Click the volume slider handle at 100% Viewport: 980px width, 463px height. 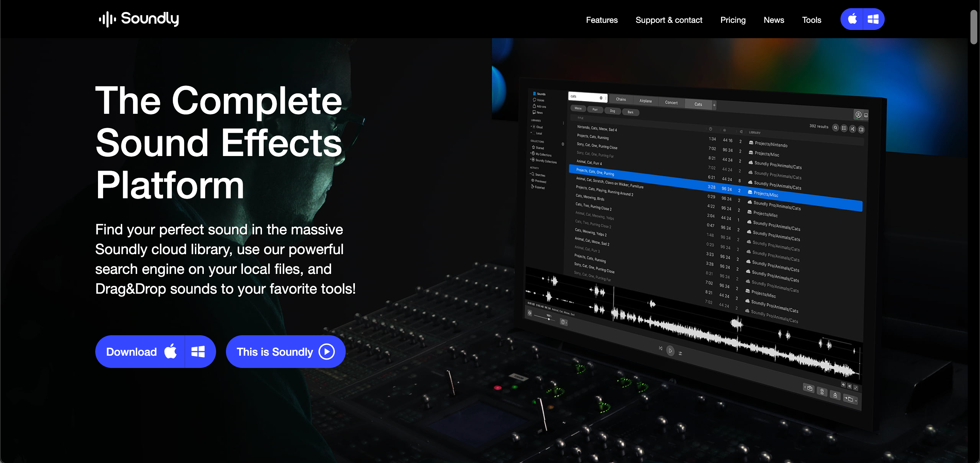tap(549, 319)
